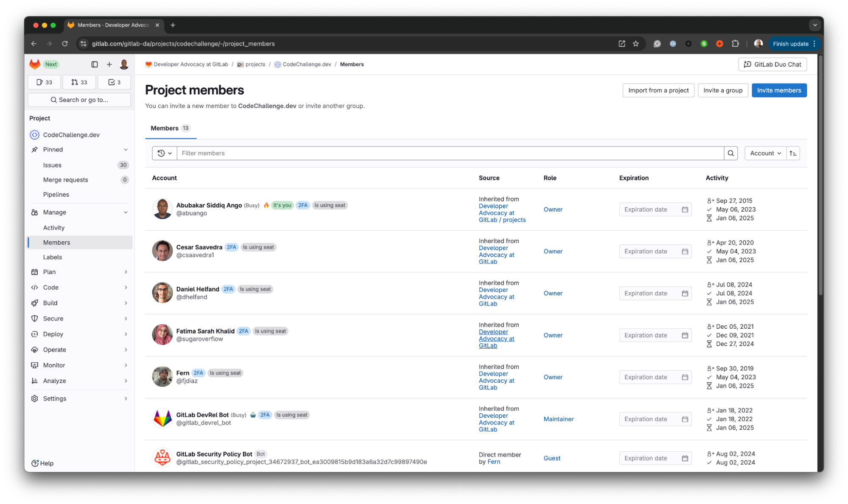Screen dimensions: 848x504
Task: Open the Account sort dropdown
Action: 765,153
